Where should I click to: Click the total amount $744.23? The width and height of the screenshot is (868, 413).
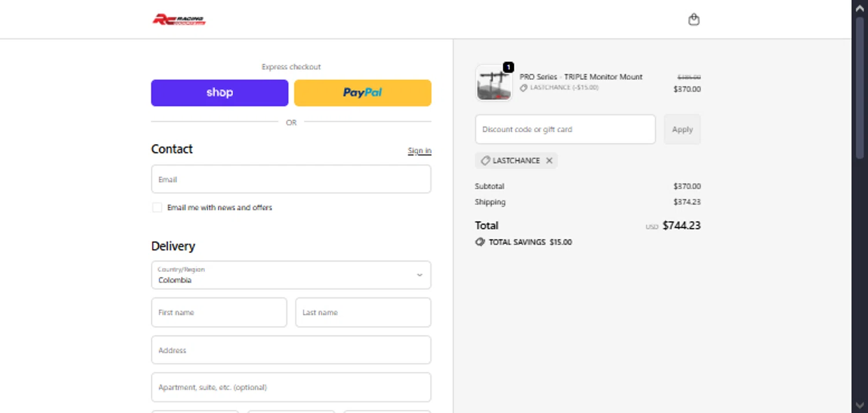pos(682,226)
